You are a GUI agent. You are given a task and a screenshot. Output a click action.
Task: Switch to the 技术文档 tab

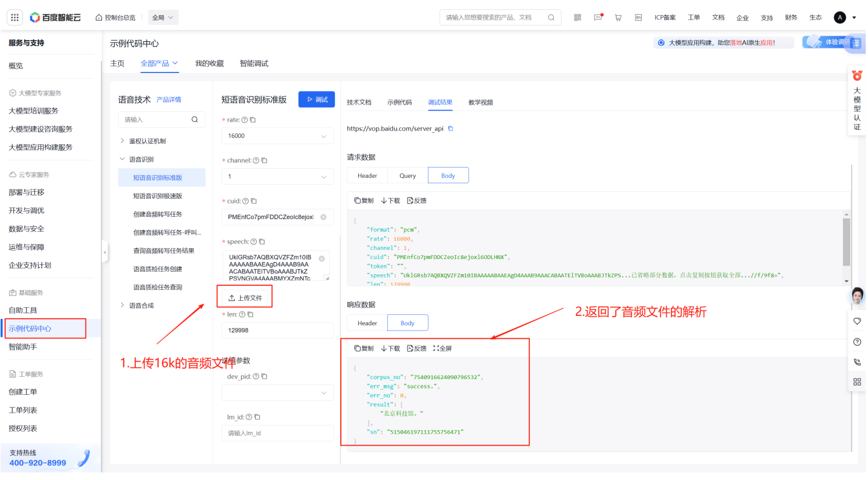[359, 103]
